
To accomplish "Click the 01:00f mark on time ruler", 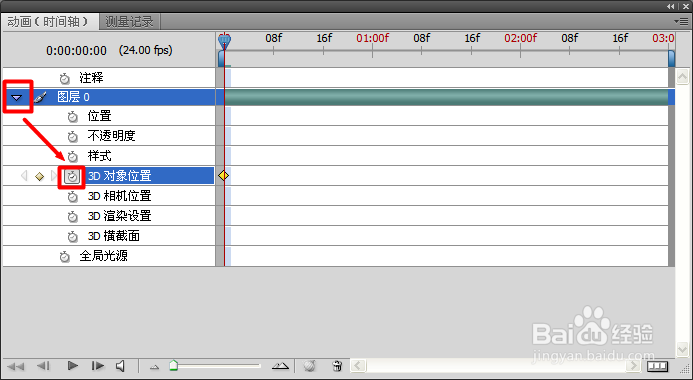I will click(x=373, y=38).
